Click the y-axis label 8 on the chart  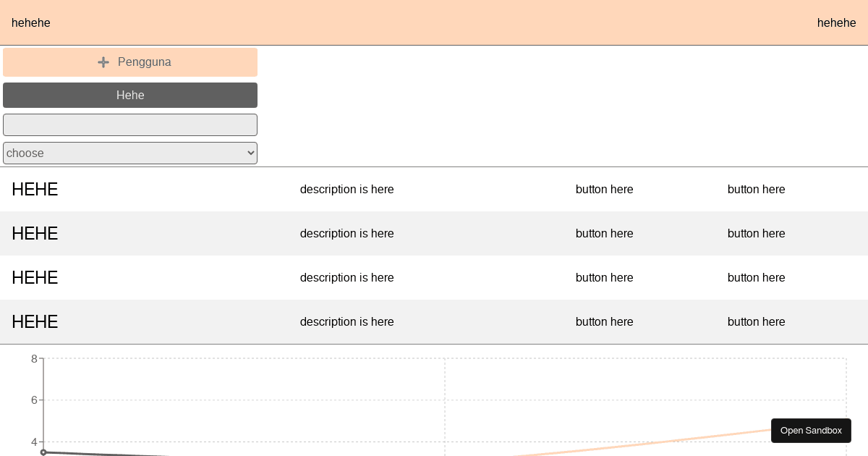click(x=34, y=359)
